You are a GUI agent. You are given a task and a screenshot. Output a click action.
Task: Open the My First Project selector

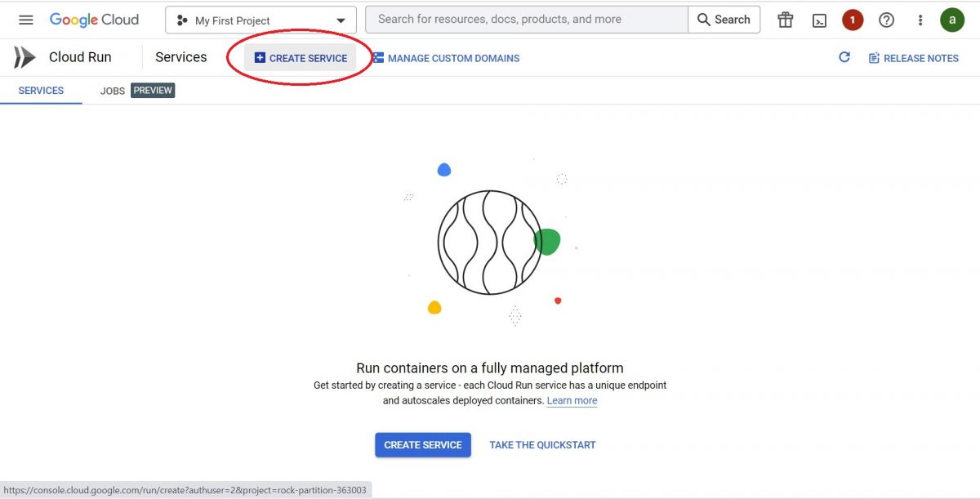pyautogui.click(x=261, y=20)
